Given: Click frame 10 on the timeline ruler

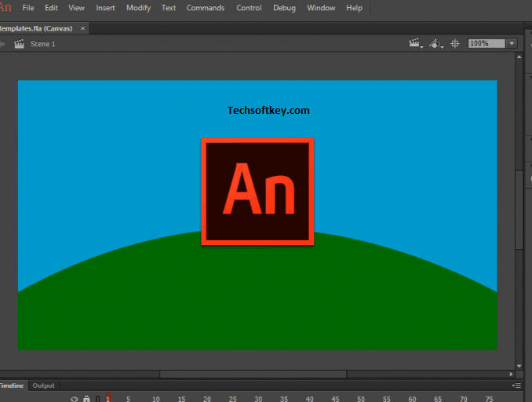Looking at the screenshot, I should click(155, 399).
